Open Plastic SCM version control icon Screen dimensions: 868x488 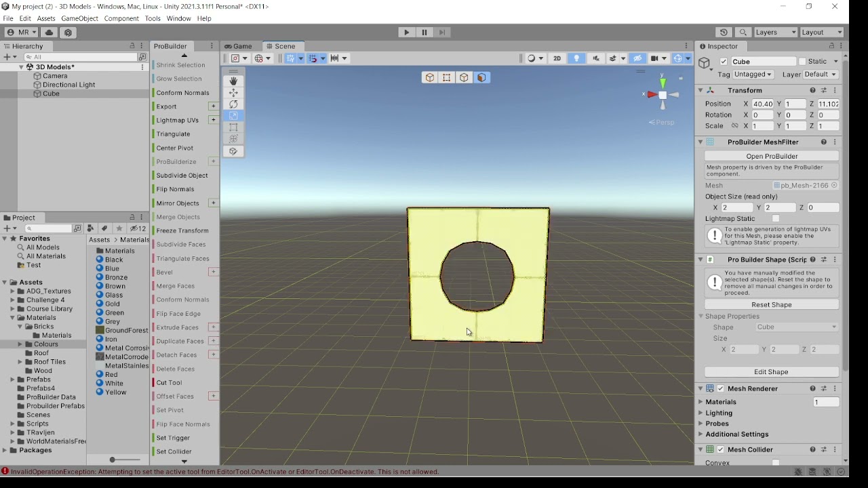(x=68, y=32)
